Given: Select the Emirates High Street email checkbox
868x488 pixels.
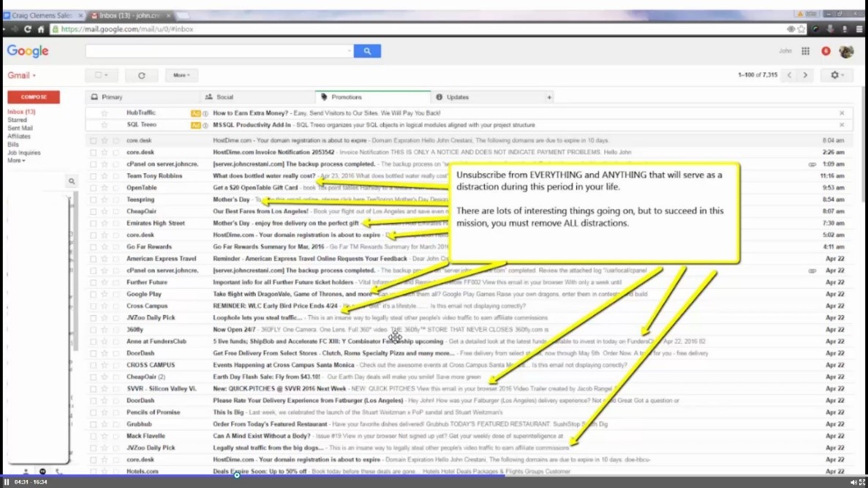Looking at the screenshot, I should 93,223.
